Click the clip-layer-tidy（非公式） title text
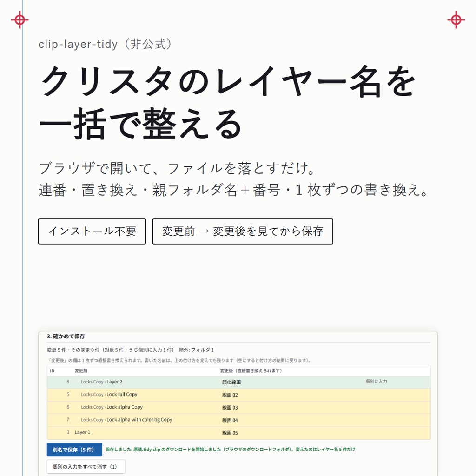This screenshot has height=476, width=476. pos(106,44)
